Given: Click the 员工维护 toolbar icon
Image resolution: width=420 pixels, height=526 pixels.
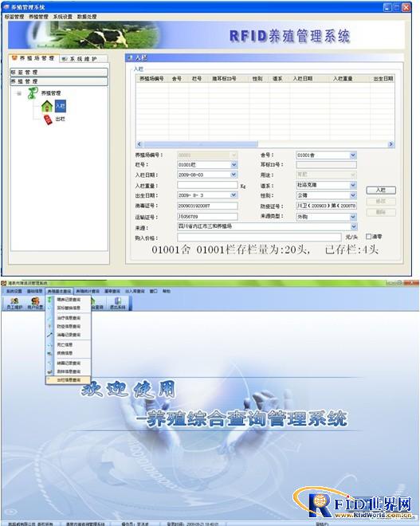Looking at the screenshot, I should 14,301.
